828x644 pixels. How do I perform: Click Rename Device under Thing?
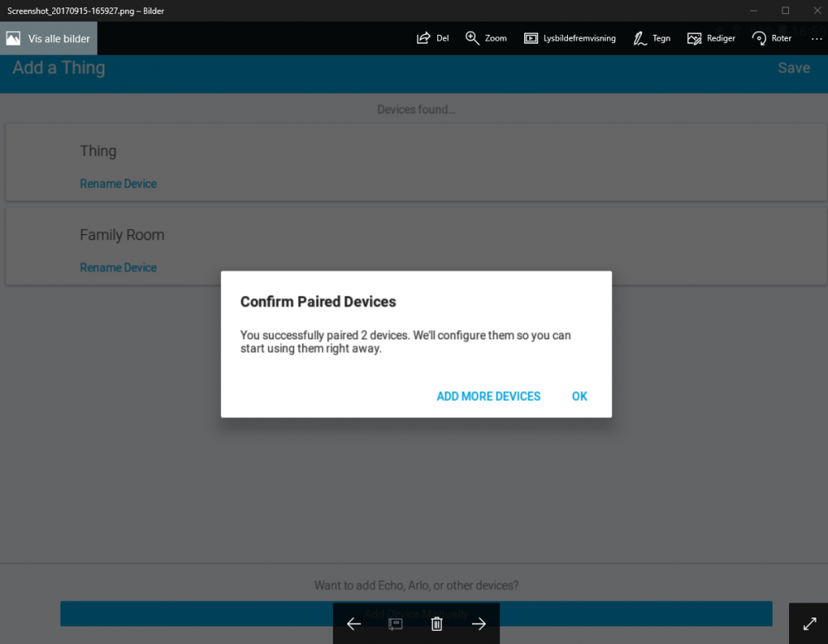(x=118, y=184)
